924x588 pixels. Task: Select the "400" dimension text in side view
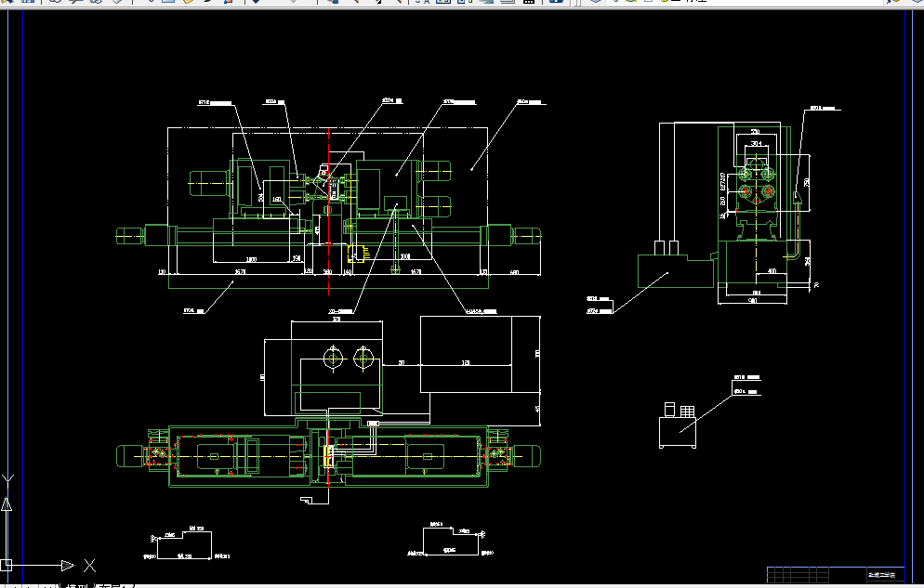pos(772,271)
